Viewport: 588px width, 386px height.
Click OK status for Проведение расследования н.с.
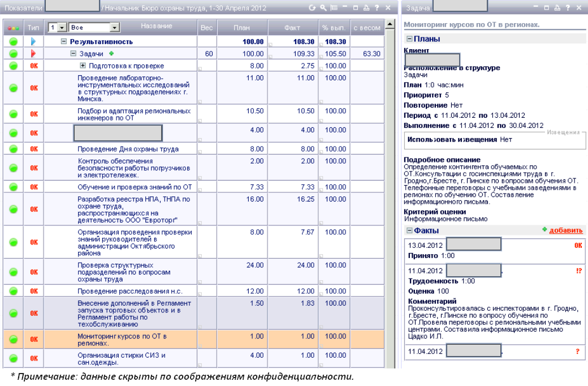[34, 291]
